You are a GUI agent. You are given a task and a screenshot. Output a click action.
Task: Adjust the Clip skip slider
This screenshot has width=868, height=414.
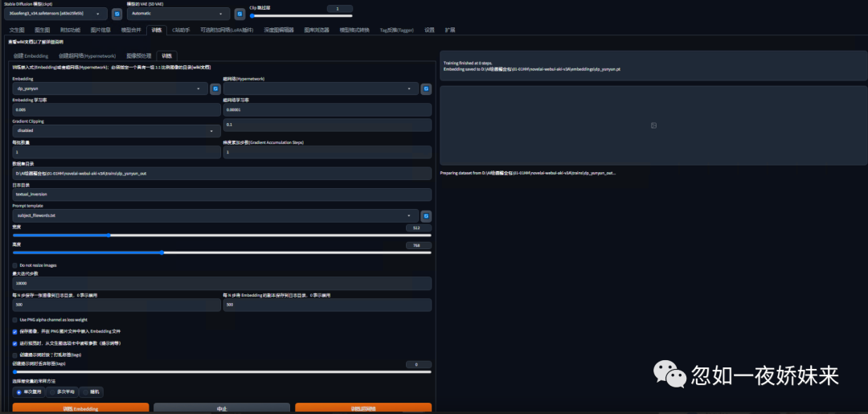tap(301, 15)
